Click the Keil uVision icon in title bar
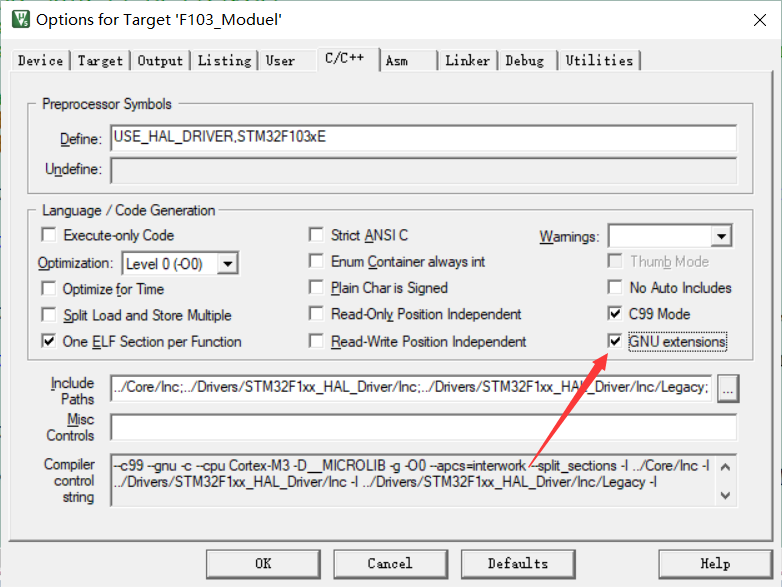782x587 pixels. click(21, 19)
